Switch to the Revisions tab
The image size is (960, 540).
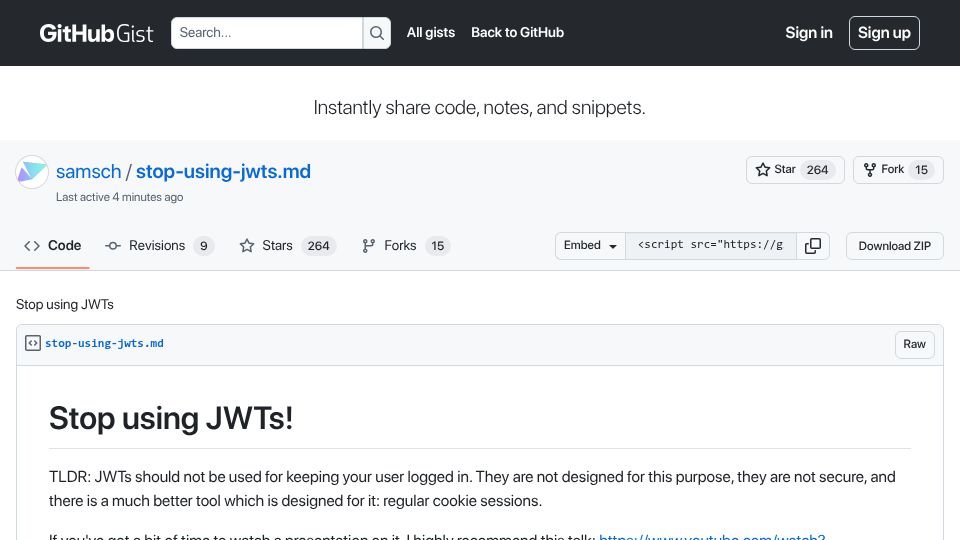[159, 246]
